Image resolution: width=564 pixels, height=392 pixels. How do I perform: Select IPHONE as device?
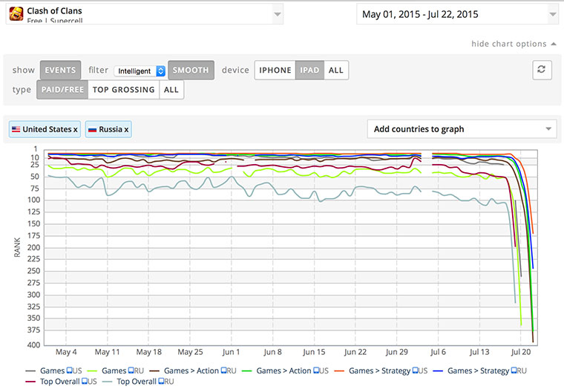(x=275, y=71)
